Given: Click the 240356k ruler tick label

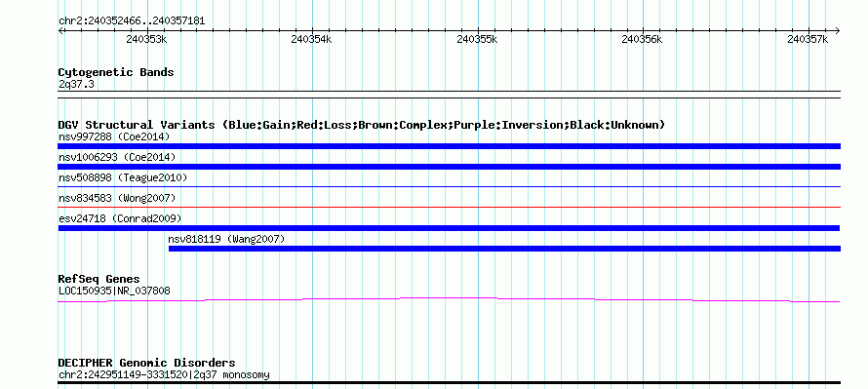Looking at the screenshot, I should coord(642,39).
